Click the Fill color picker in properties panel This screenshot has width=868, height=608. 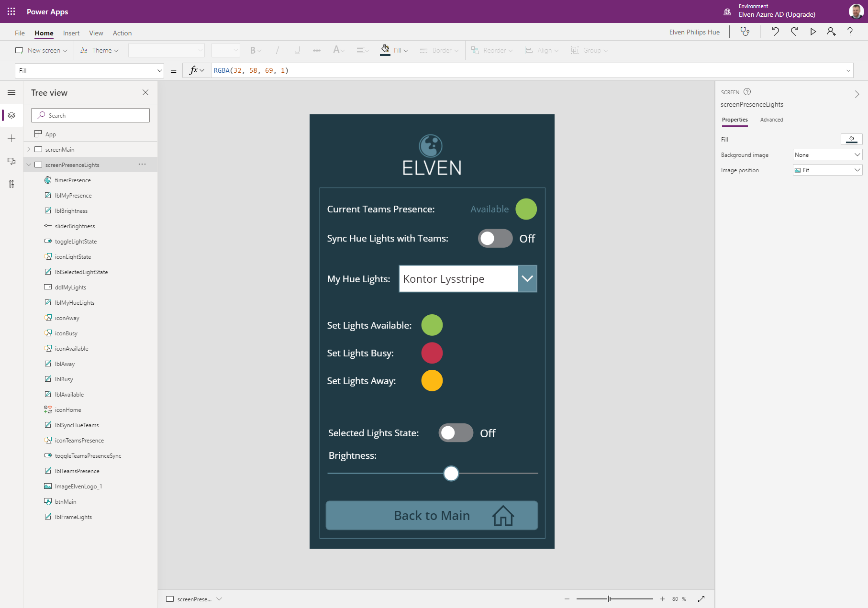click(852, 139)
